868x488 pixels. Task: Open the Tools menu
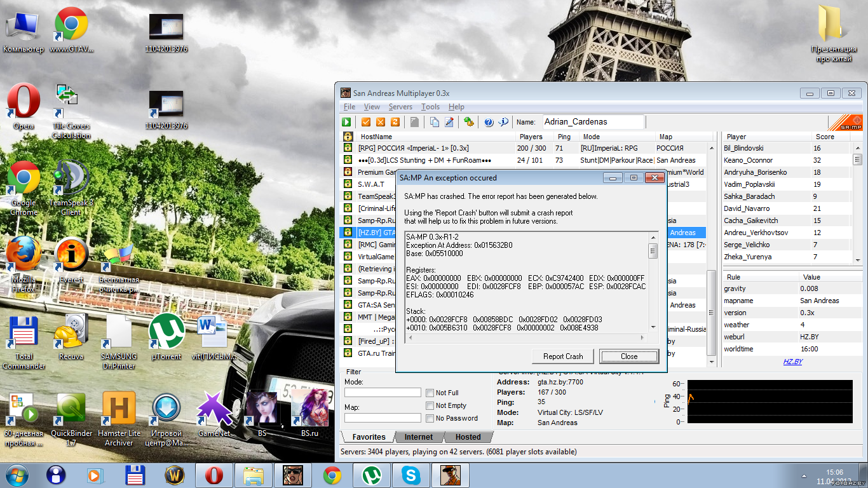tap(430, 107)
